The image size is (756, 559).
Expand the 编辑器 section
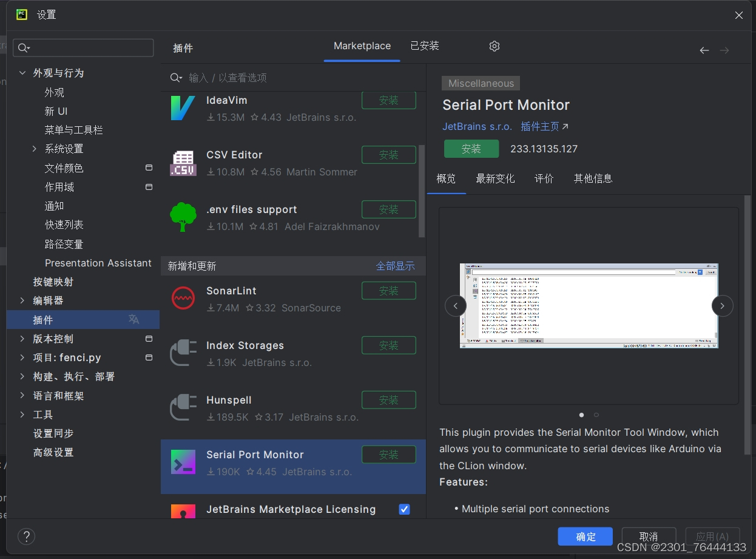(22, 300)
